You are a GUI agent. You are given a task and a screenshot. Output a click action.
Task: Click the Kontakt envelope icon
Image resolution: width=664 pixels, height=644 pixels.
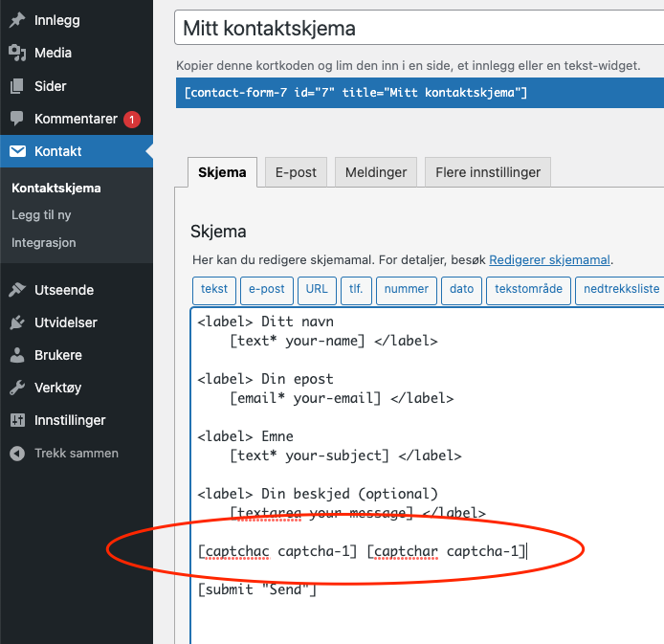pyautogui.click(x=17, y=151)
